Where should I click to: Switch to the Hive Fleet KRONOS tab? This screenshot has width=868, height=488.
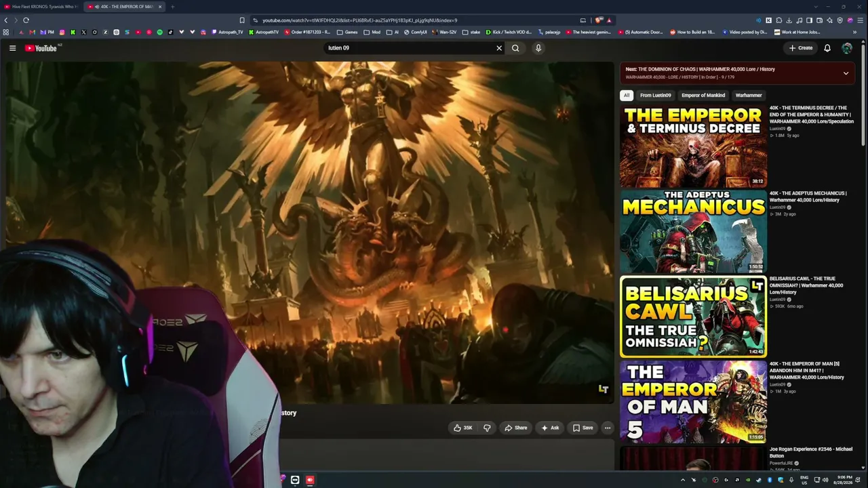click(x=41, y=7)
